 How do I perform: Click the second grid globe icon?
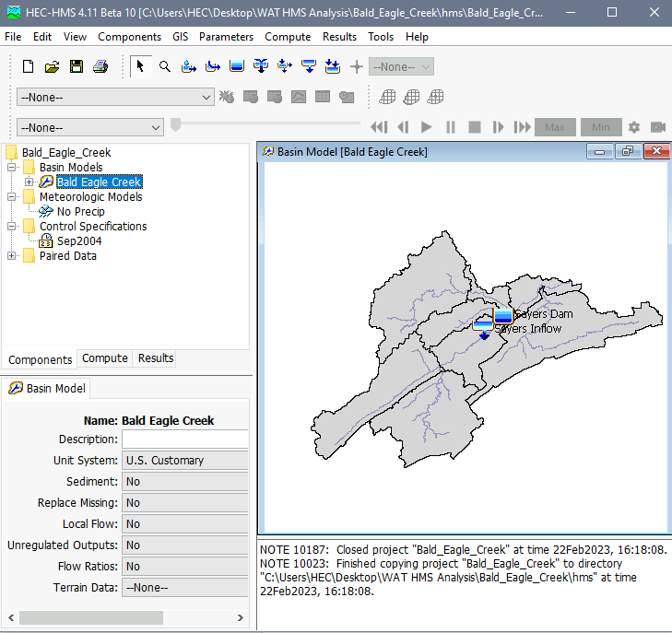(411, 97)
